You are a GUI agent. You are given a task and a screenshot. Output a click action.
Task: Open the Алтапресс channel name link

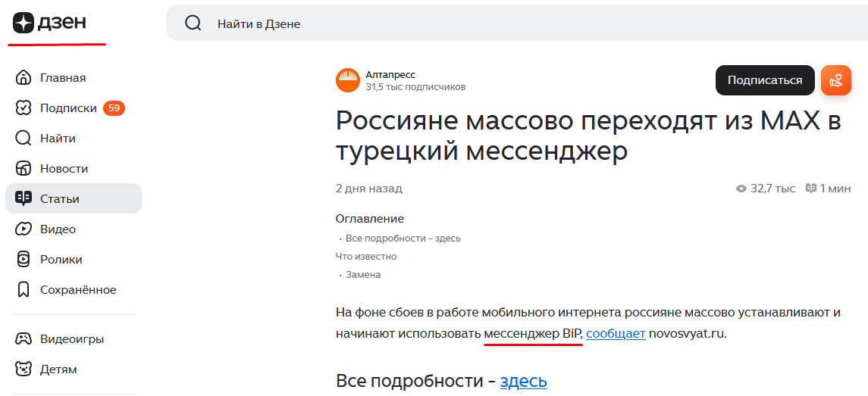click(390, 75)
